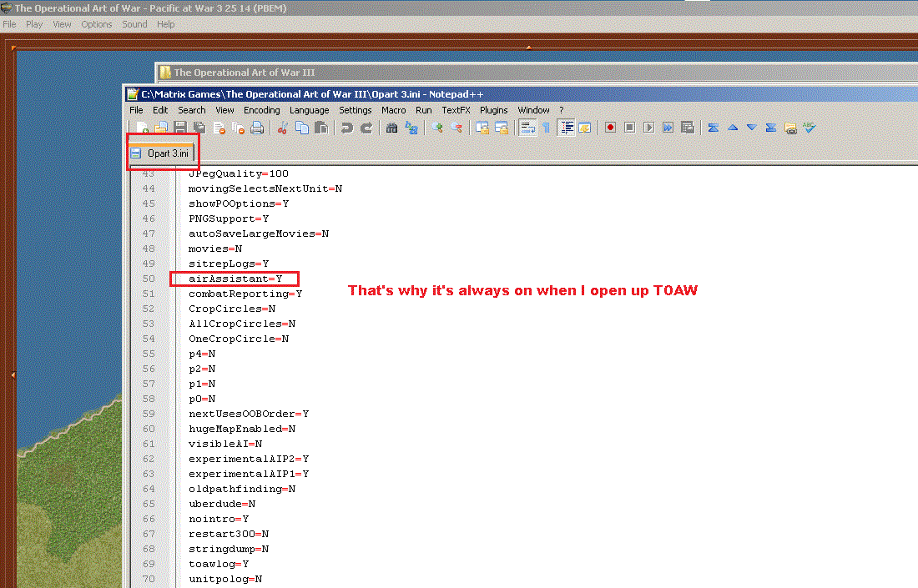This screenshot has height=588, width=918.
Task: Click the single blue down triangle icon
Action: (x=752, y=128)
